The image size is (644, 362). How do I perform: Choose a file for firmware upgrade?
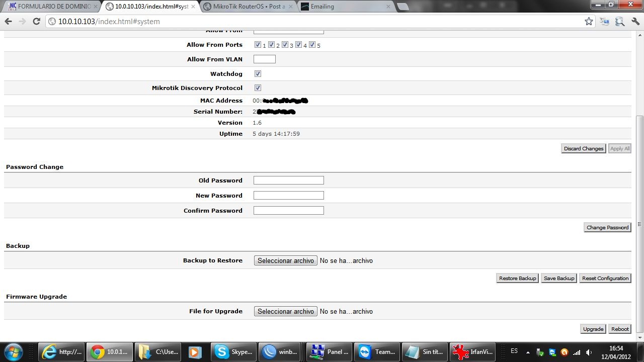[286, 311]
